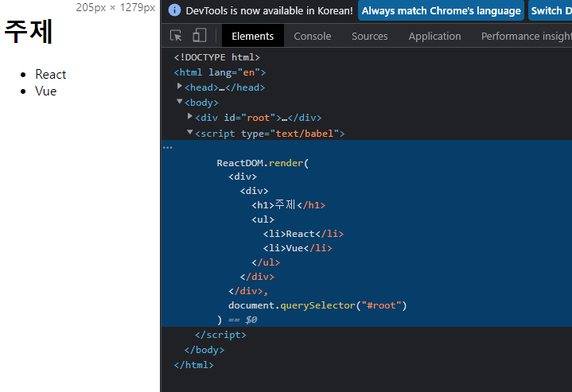572x392 pixels.
Task: Select the closing html tag line
Action: pyautogui.click(x=193, y=365)
